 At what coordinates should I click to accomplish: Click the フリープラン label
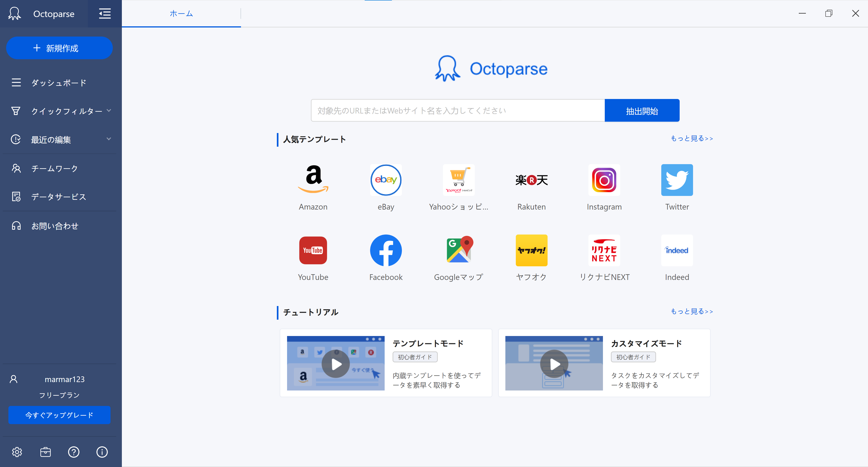click(59, 395)
